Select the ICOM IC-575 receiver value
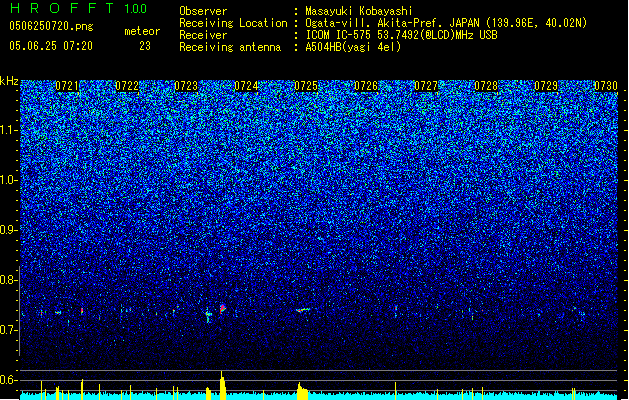 pyautogui.click(x=401, y=35)
